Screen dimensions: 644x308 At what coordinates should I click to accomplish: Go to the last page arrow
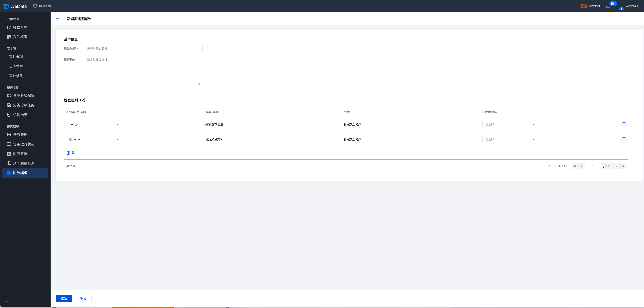click(623, 166)
